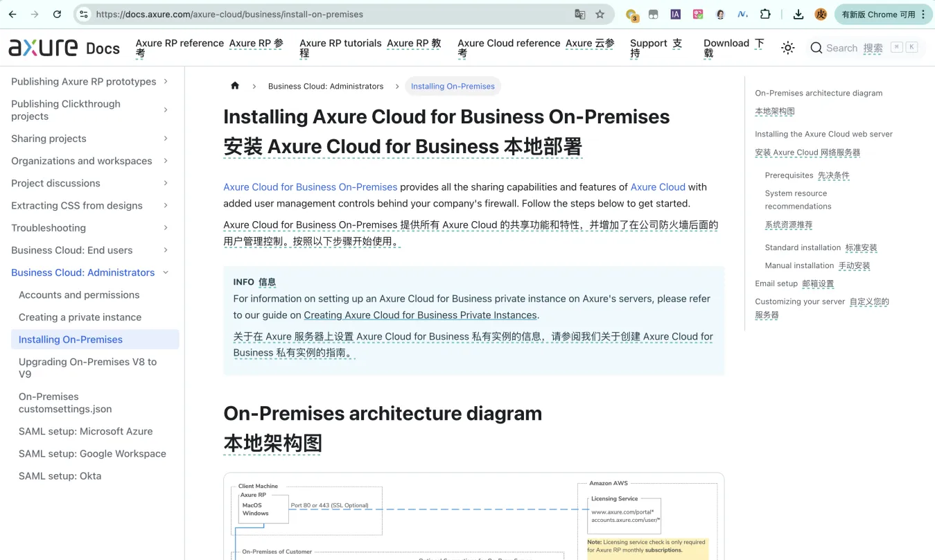Open Google Translate from the address bar

(x=579, y=14)
